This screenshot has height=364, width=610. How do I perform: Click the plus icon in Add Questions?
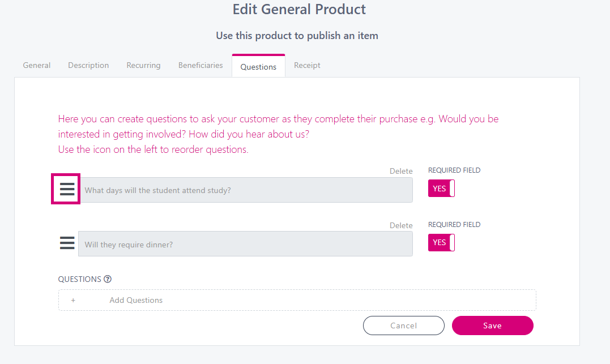[x=73, y=300]
